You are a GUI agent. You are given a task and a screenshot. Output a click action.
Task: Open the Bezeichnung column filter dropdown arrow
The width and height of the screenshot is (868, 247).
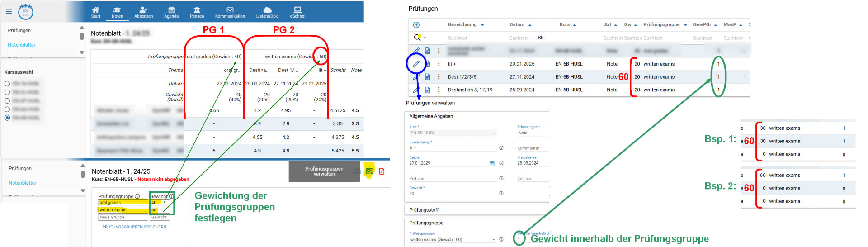[482, 25]
